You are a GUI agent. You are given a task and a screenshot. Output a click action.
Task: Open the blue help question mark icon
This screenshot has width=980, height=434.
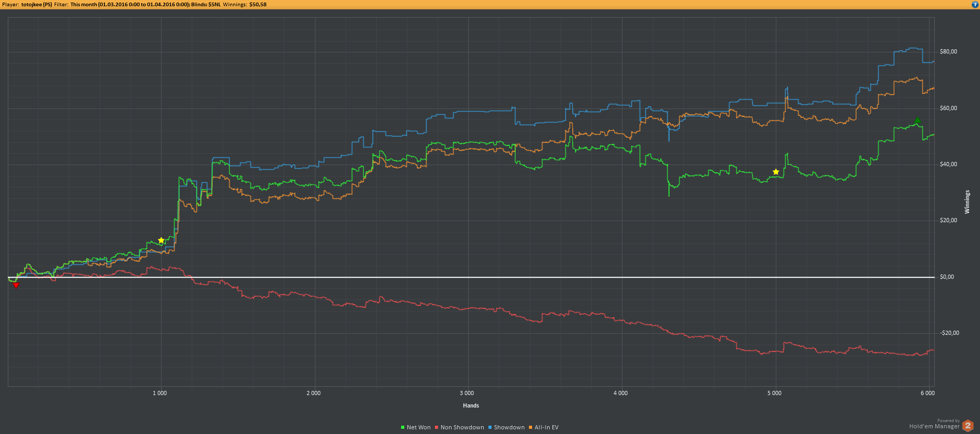click(x=975, y=4)
